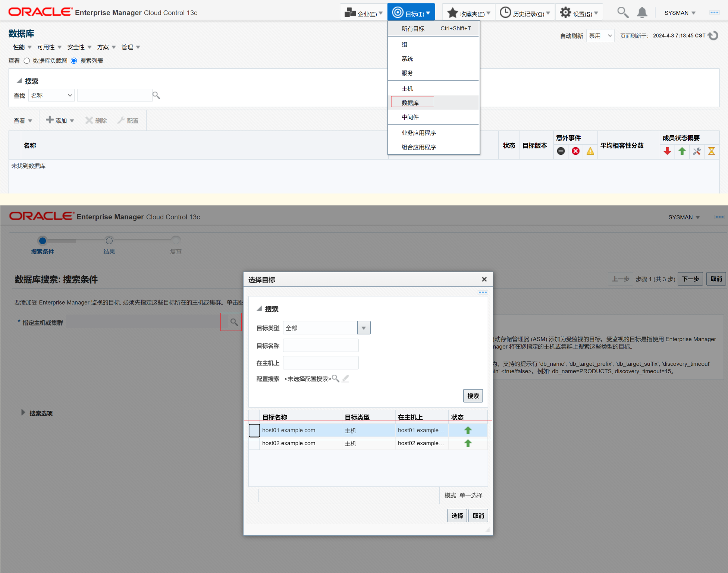This screenshot has height=573, width=728.
Task: Click the yellow warning incident icon
Action: 590,151
